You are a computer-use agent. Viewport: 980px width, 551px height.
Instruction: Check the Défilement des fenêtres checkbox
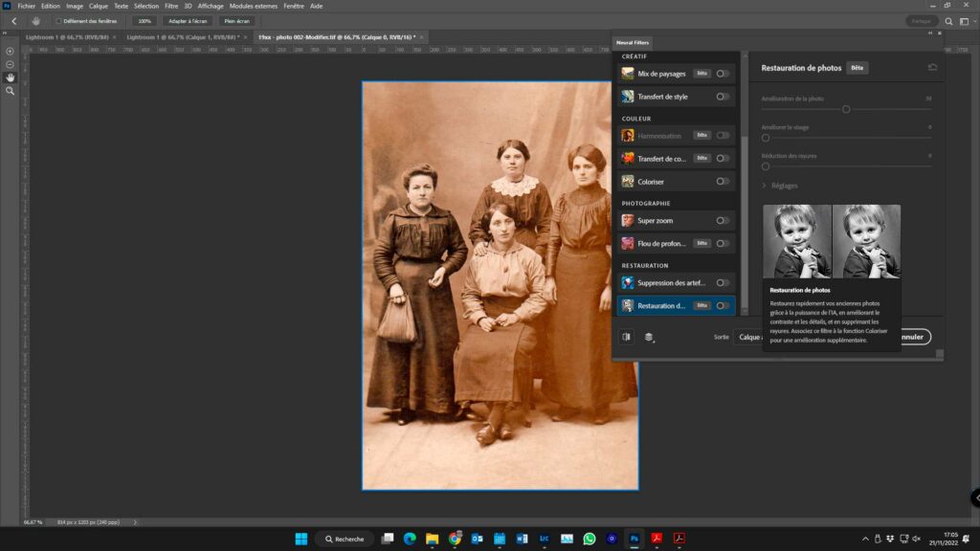[58, 20]
